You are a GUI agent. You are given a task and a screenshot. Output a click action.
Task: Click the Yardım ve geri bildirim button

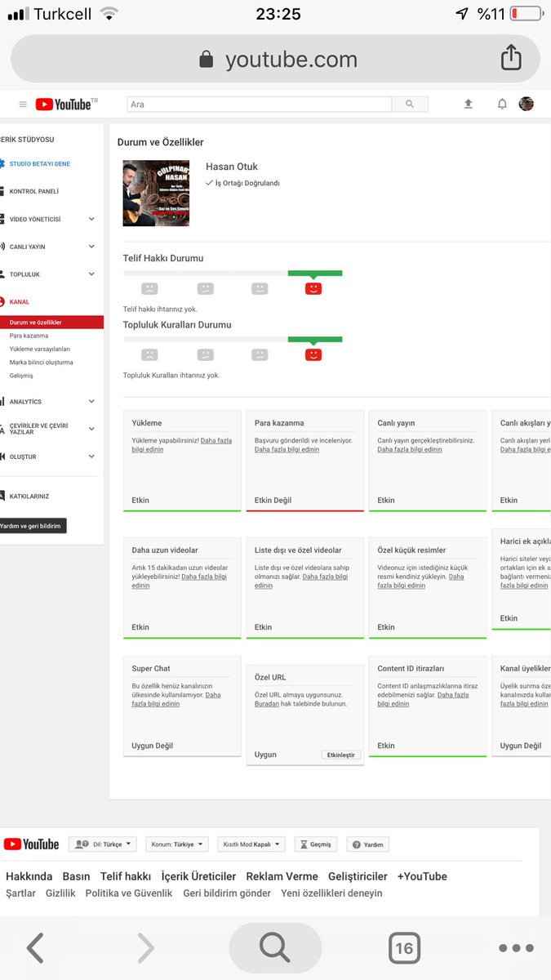[x=32, y=526]
